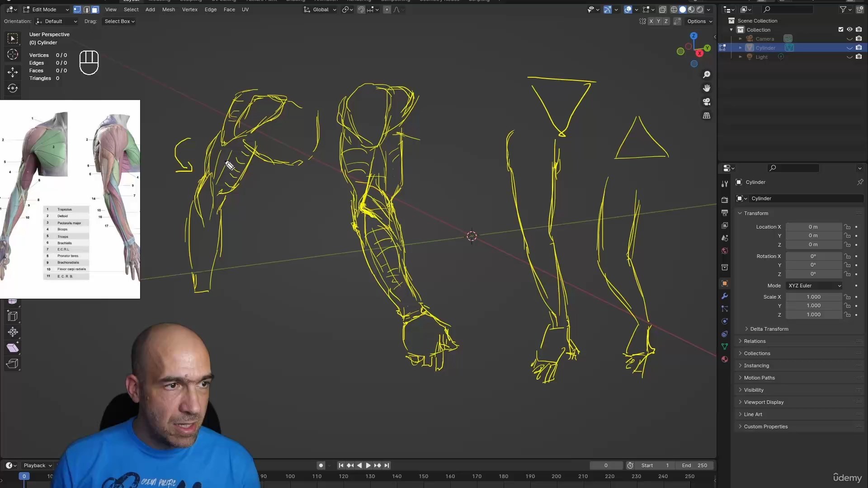Select the Move tool in toolbar

tap(13, 72)
